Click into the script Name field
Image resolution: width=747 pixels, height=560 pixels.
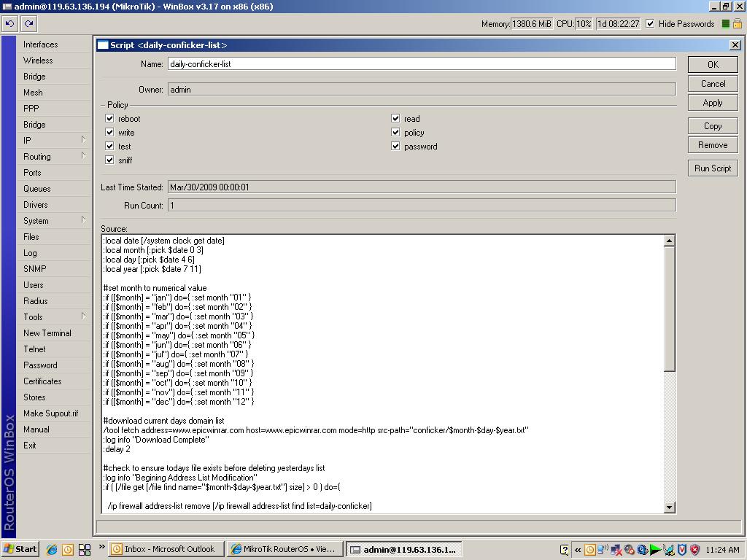point(422,64)
